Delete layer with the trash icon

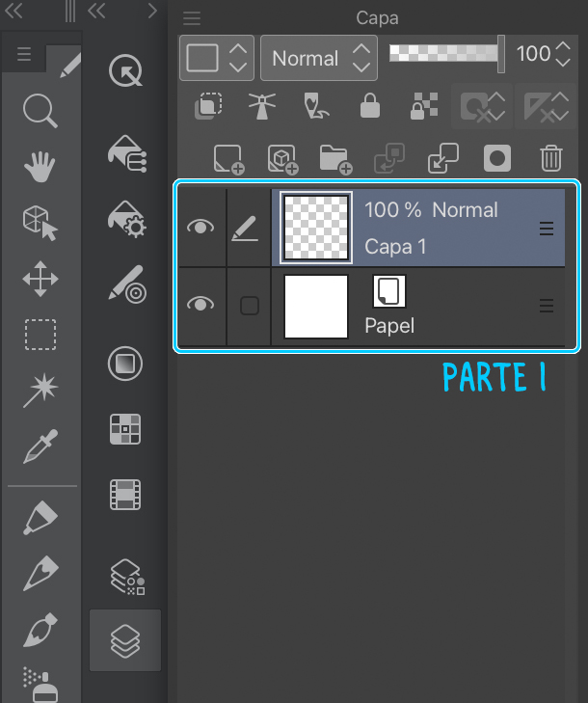point(550,158)
